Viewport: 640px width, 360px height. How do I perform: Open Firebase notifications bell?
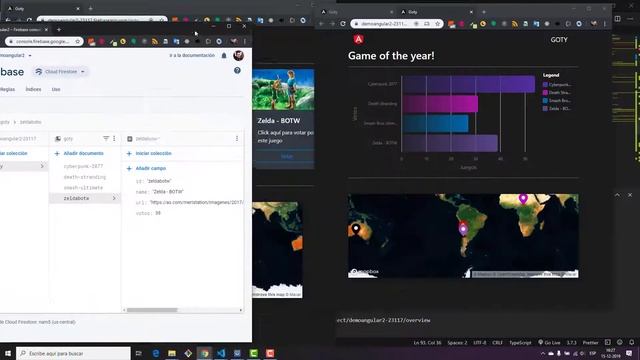click(224, 56)
